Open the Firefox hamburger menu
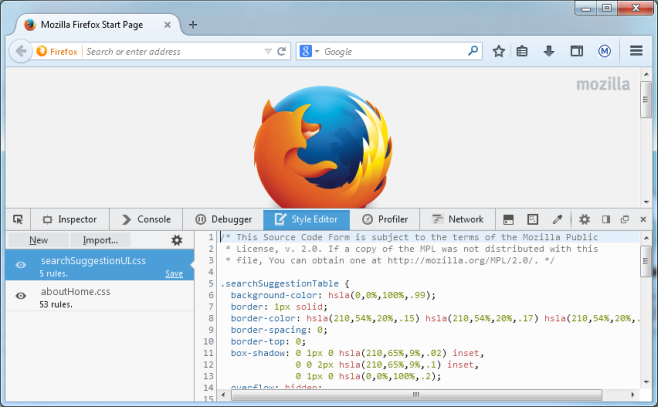 (636, 51)
